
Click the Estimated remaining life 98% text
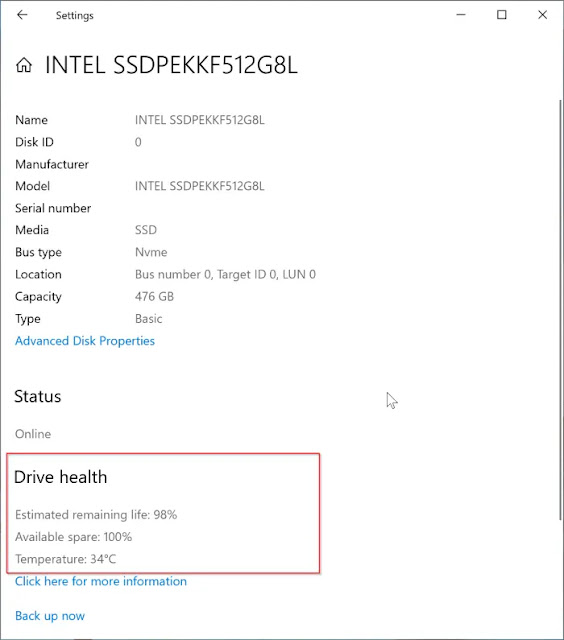(96, 515)
